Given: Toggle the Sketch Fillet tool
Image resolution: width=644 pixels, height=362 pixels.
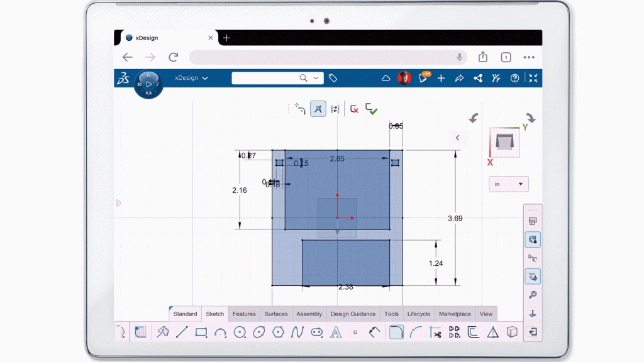Looking at the screenshot, I should 396,332.
